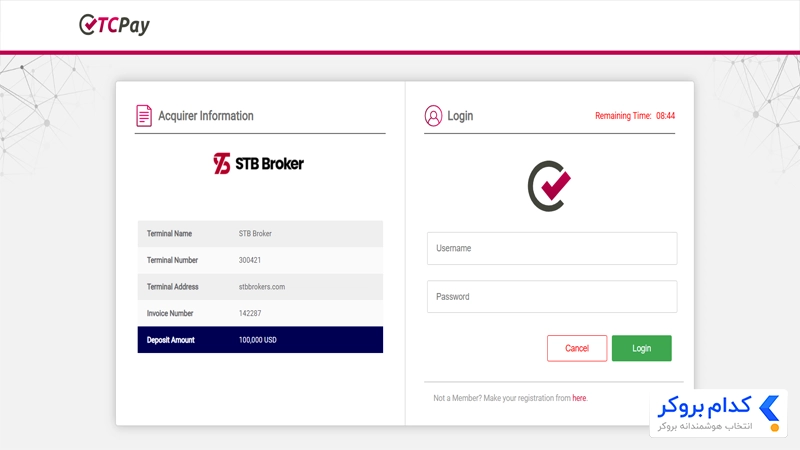Click the STB Broker logo
The width and height of the screenshot is (800, 450).
click(x=258, y=164)
